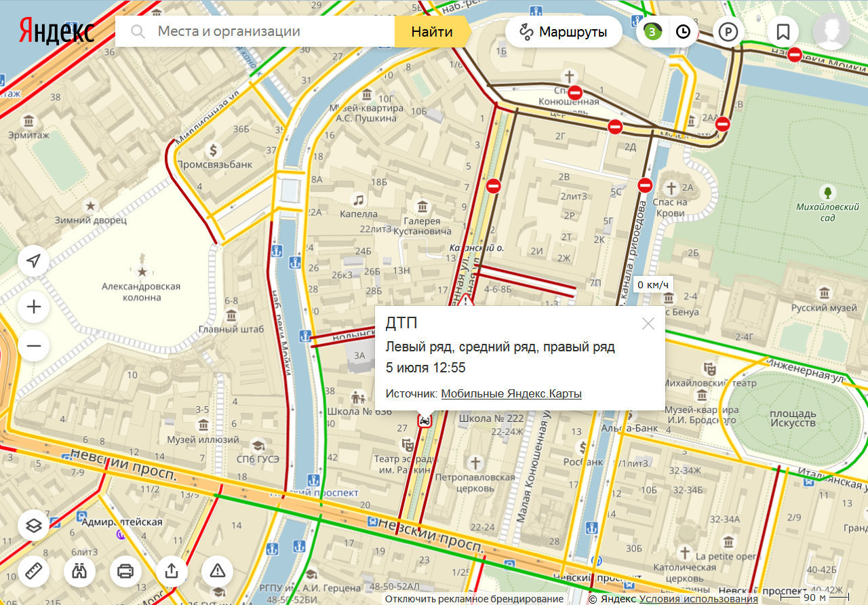Select the Капелла music marker
This screenshot has height=605, width=868.
click(x=359, y=199)
